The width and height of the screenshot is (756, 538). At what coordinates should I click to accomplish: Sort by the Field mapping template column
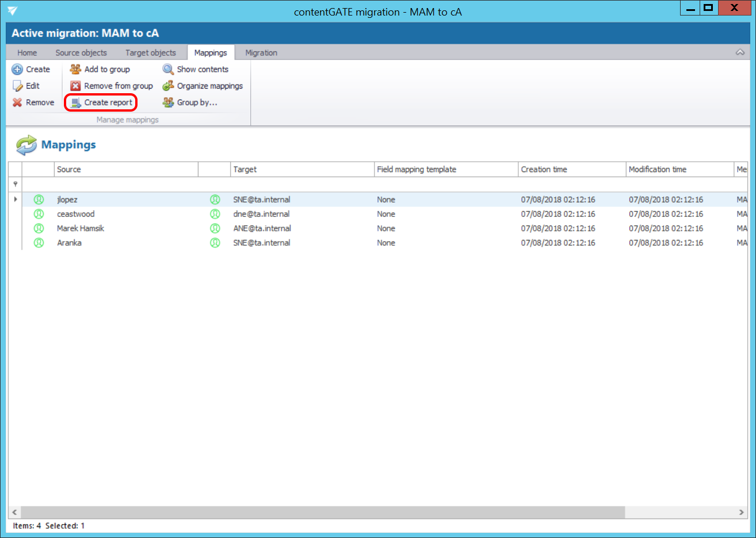tap(445, 170)
